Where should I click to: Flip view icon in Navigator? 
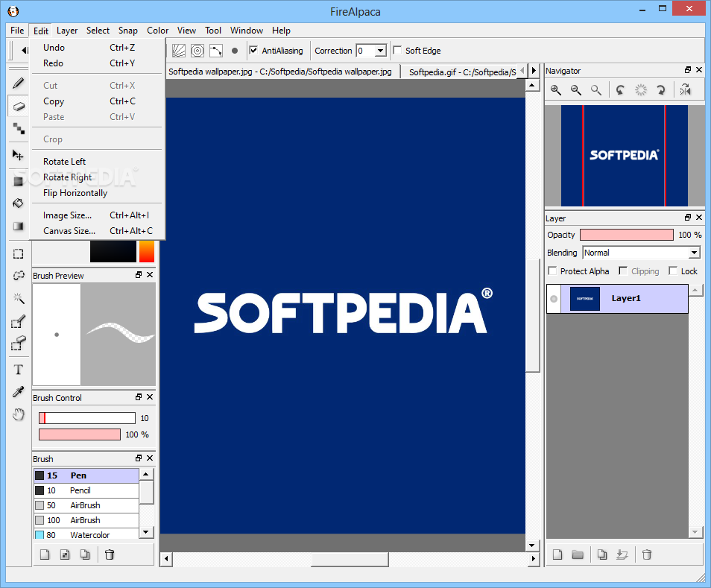(685, 90)
